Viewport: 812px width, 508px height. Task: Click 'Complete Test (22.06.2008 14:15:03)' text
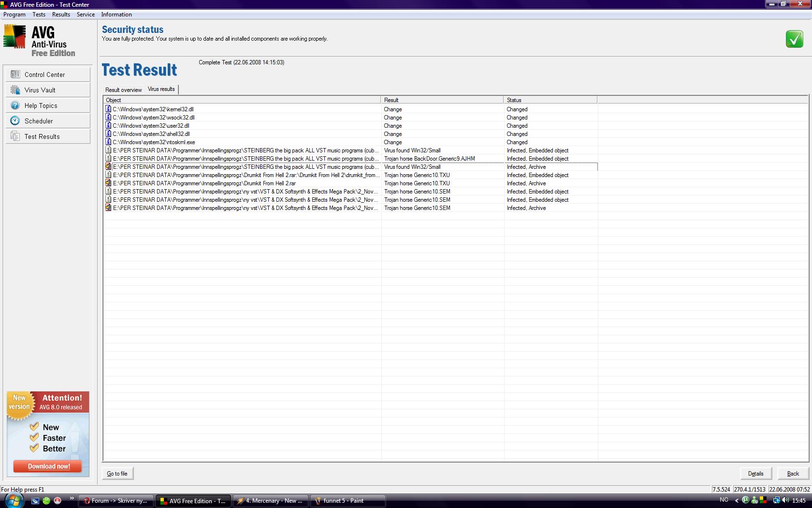[x=242, y=62]
